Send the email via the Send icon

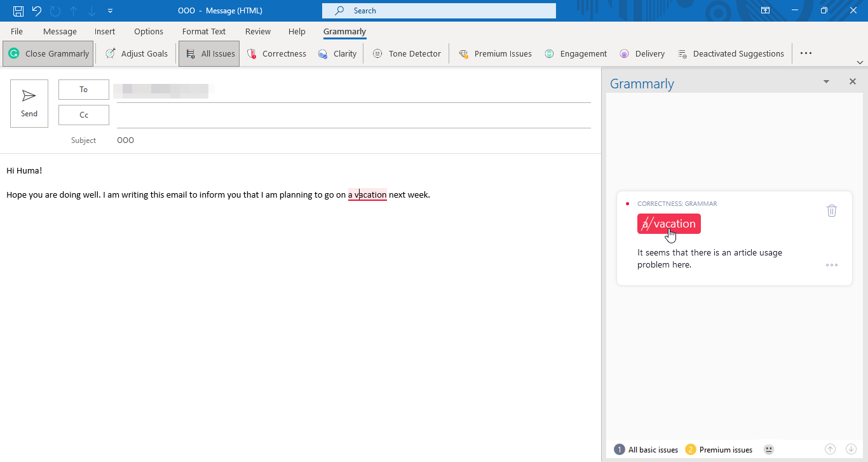[x=29, y=103]
